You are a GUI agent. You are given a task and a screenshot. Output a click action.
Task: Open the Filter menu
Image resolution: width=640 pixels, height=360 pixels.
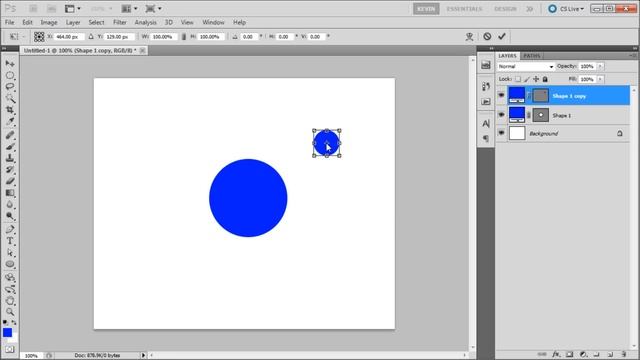(x=120, y=22)
